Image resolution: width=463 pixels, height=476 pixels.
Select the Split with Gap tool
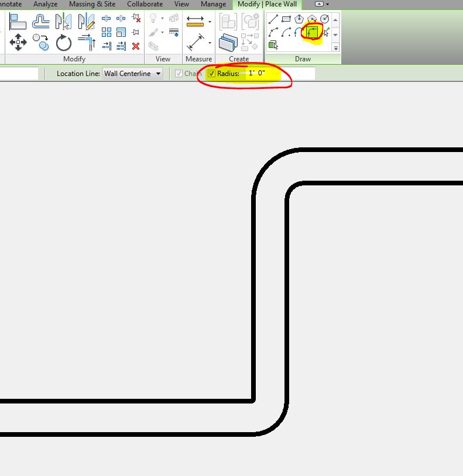[x=121, y=19]
